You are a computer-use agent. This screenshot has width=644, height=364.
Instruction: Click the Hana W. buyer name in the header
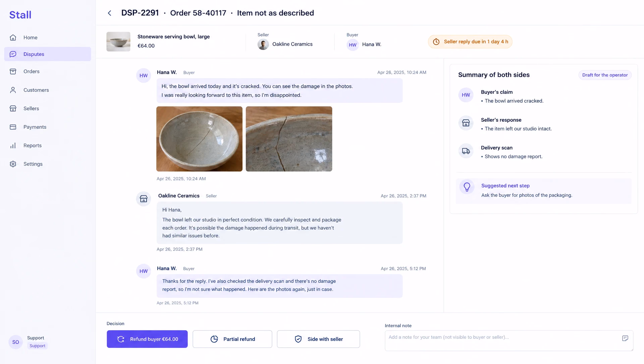pyautogui.click(x=372, y=44)
